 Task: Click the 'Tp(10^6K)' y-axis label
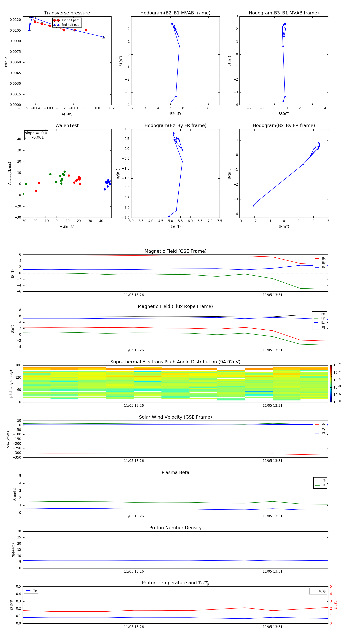11,605
